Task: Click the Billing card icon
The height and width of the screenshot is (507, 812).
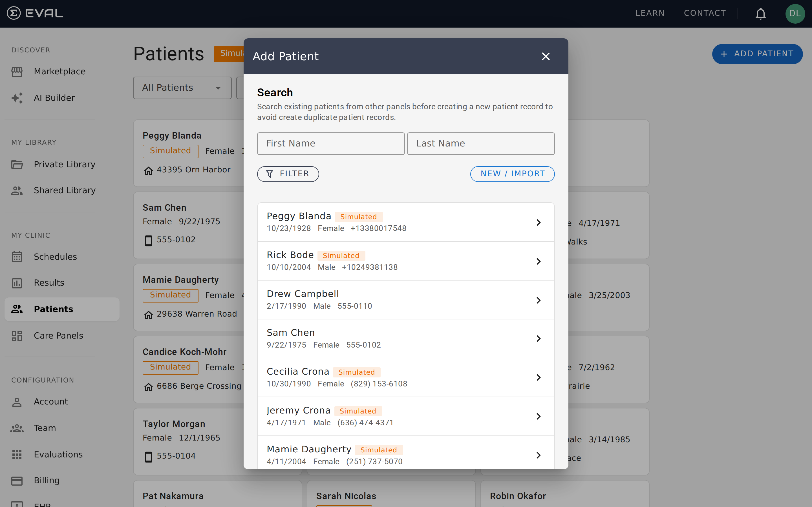Action: 17,480
